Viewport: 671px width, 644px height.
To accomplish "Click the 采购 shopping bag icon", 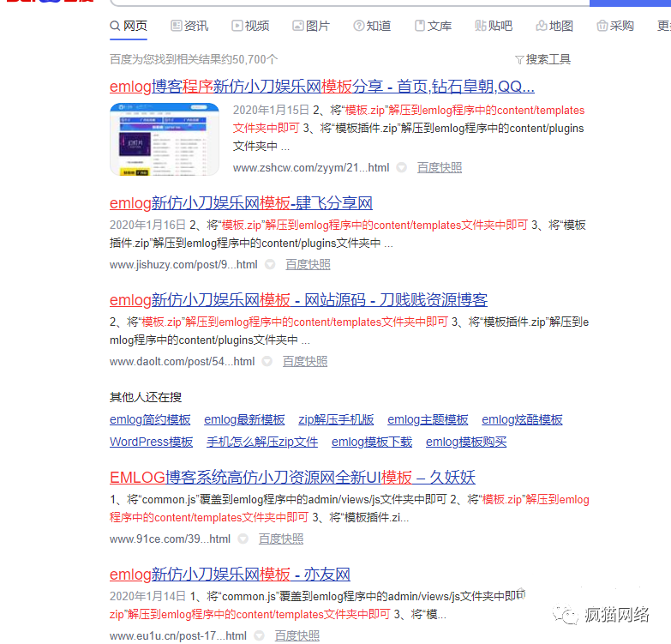I will 602,26.
